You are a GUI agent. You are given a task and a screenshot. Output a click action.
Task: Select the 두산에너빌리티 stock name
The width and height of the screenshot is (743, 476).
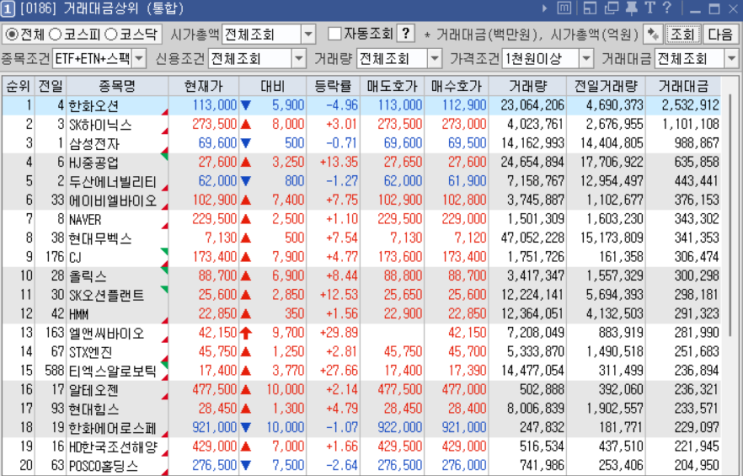pyautogui.click(x=112, y=181)
